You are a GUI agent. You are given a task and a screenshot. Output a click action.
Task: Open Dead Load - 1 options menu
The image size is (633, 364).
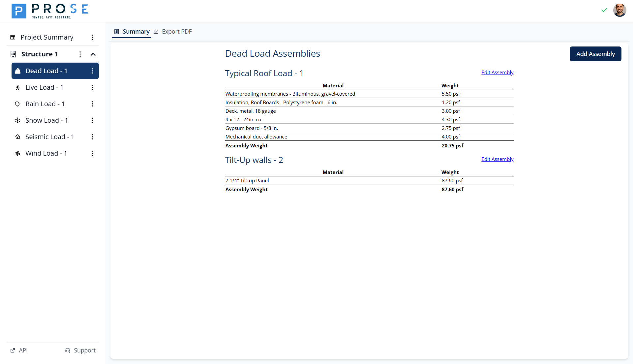point(92,71)
